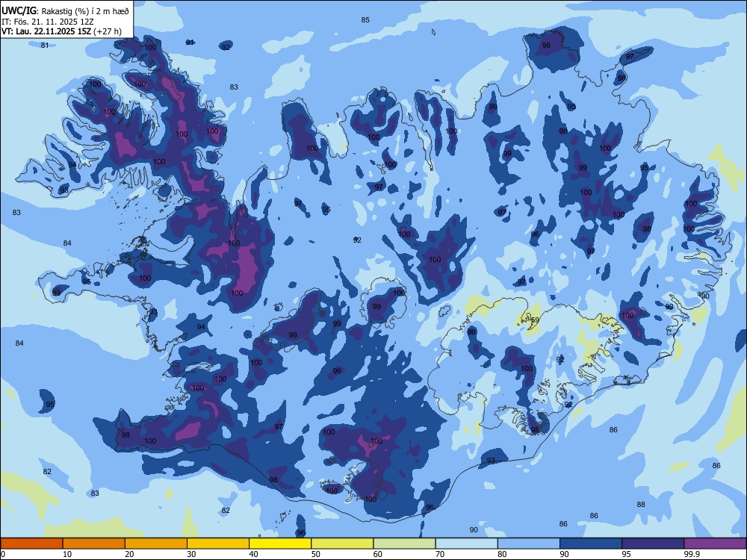
Task: Click the dark indigo 95–99.9 legend swatch
Action: [653, 544]
